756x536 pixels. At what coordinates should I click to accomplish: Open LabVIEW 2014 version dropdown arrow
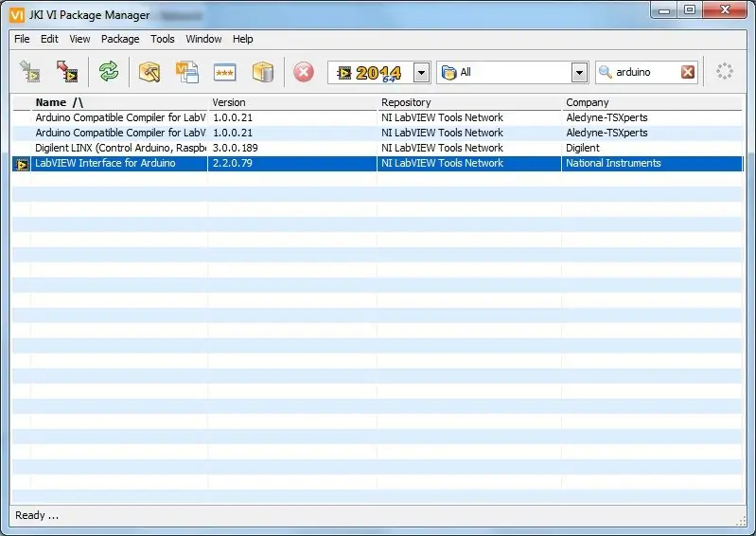(x=421, y=72)
